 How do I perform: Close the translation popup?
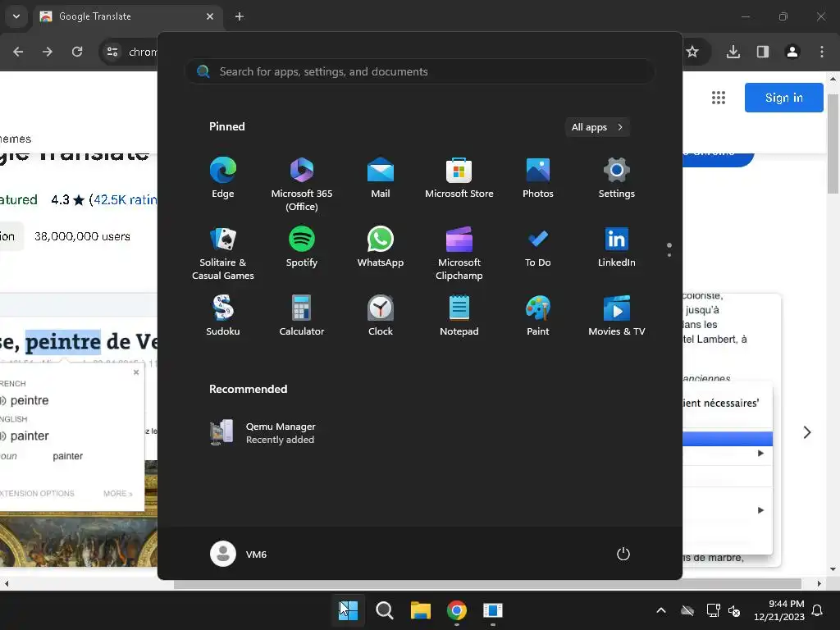click(136, 372)
